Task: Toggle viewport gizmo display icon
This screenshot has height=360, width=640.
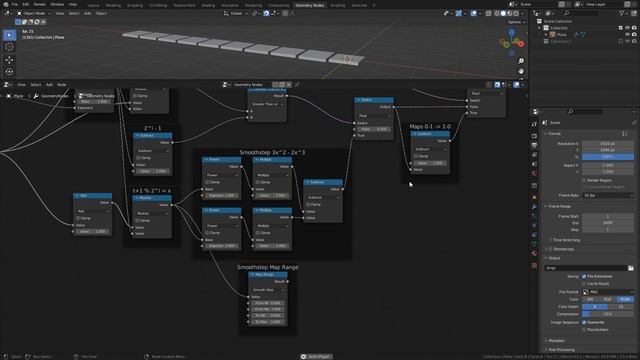Action: click(458, 13)
